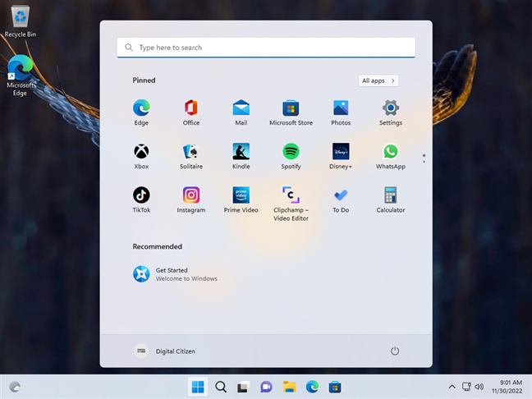The width and height of the screenshot is (532, 399).
Task: Open Task View on the taskbar
Action: pos(243,387)
